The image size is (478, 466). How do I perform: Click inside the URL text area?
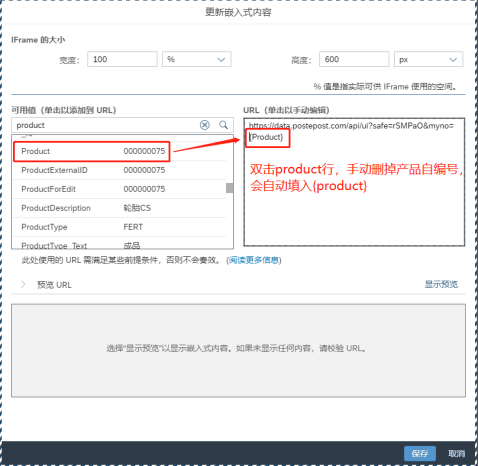click(x=354, y=182)
